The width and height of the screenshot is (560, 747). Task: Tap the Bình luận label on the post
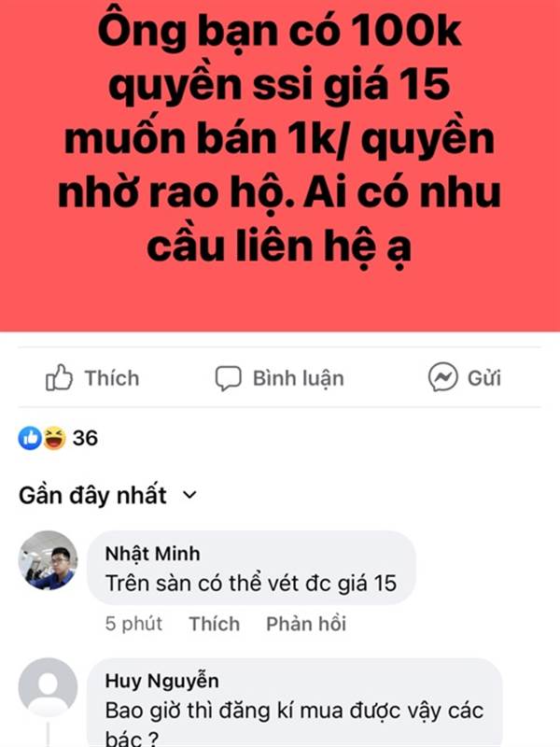pyautogui.click(x=299, y=378)
